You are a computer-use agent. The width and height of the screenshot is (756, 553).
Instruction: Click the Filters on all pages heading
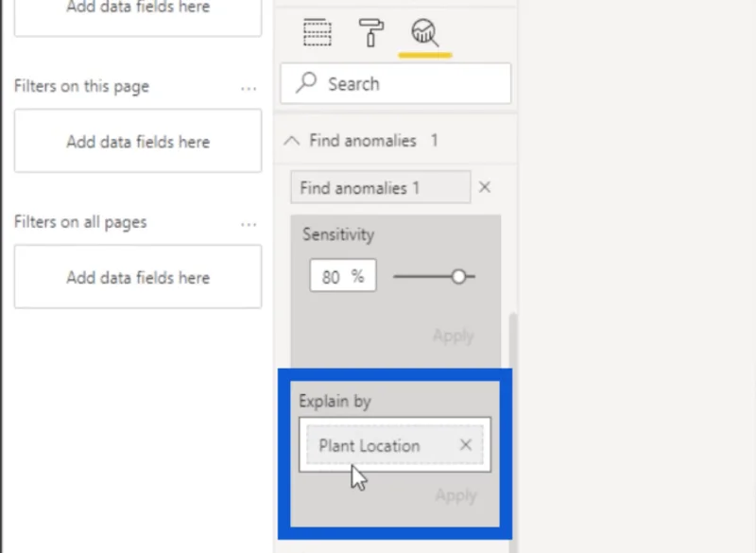pos(80,222)
